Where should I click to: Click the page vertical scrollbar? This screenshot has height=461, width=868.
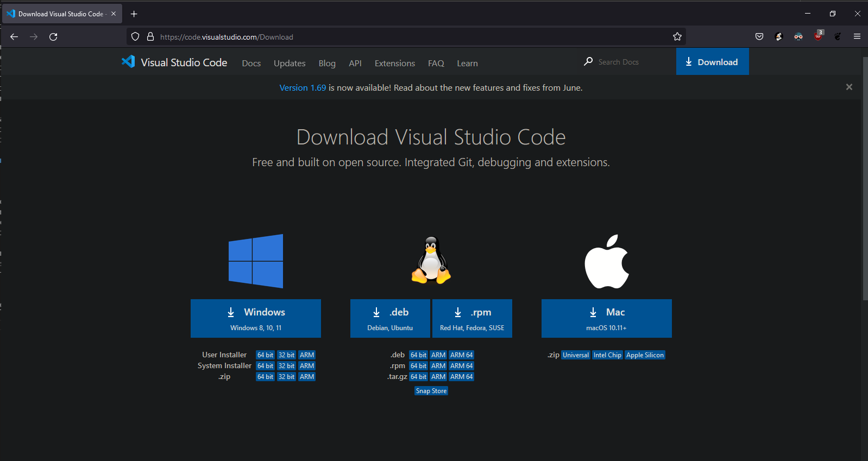(865, 179)
